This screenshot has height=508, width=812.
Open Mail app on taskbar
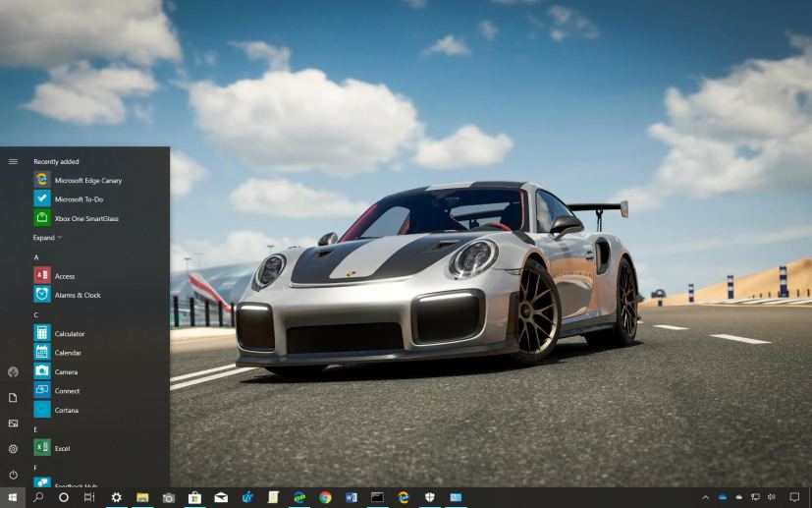pyautogui.click(x=221, y=497)
